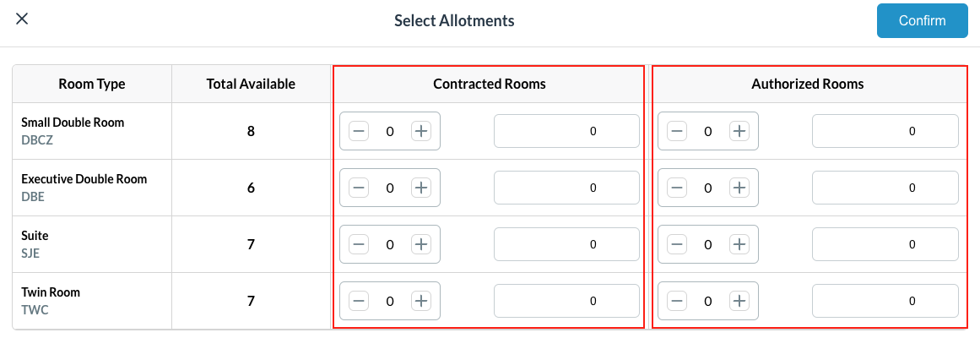Decrease Authorized Rooms for Executive Double Room

(677, 188)
